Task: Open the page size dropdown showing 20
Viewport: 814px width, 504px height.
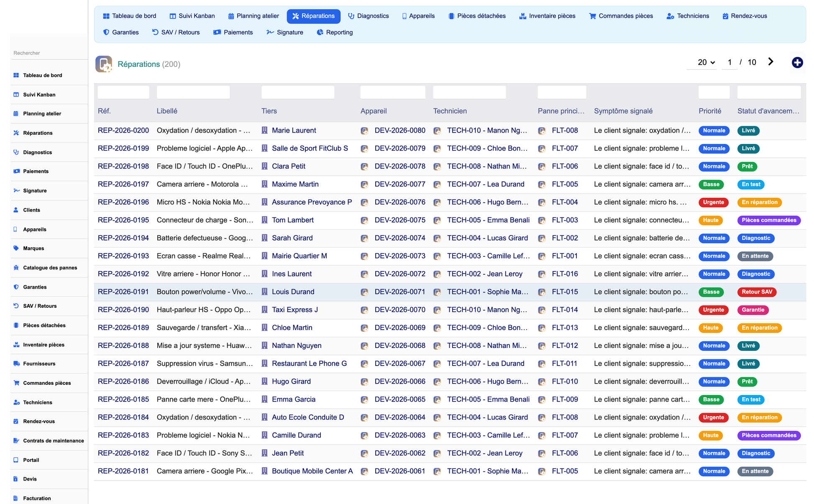Action: coord(706,62)
